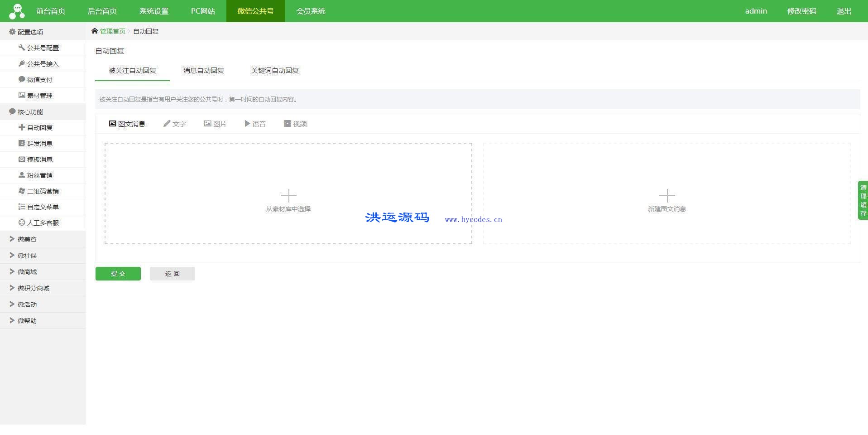Select 从素材库中选择 dashed box

(x=288, y=193)
